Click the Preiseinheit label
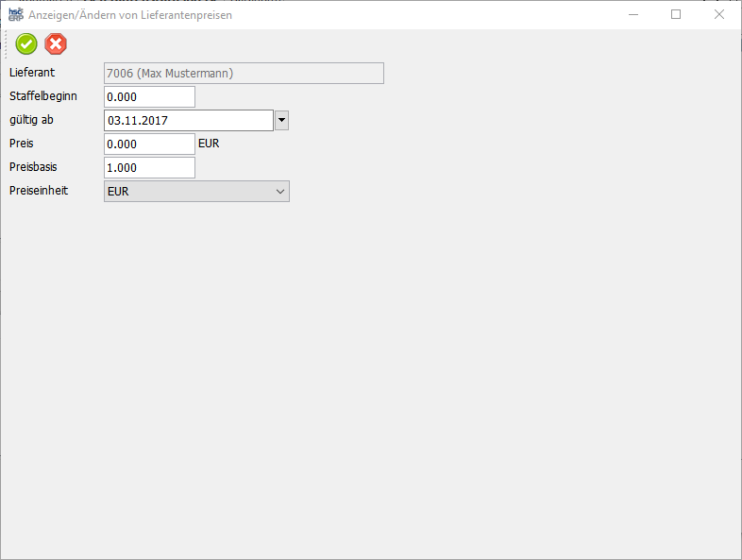Viewport: 742px width, 560px height. [39, 191]
